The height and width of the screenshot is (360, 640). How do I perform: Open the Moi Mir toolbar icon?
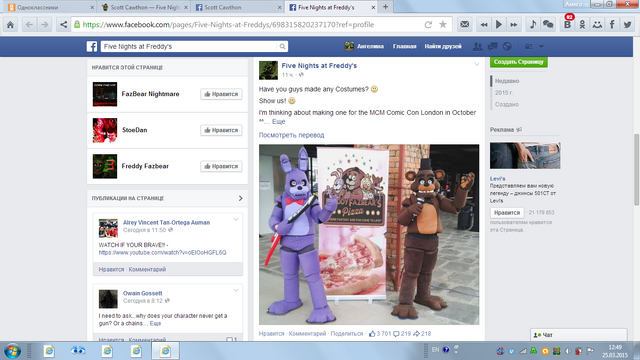(x=597, y=24)
